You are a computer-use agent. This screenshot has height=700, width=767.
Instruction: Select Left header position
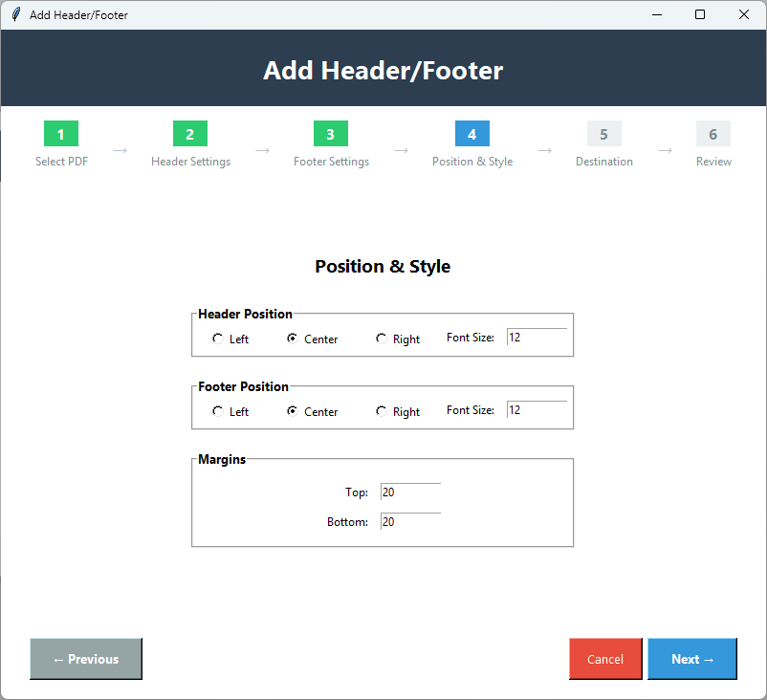(217, 338)
